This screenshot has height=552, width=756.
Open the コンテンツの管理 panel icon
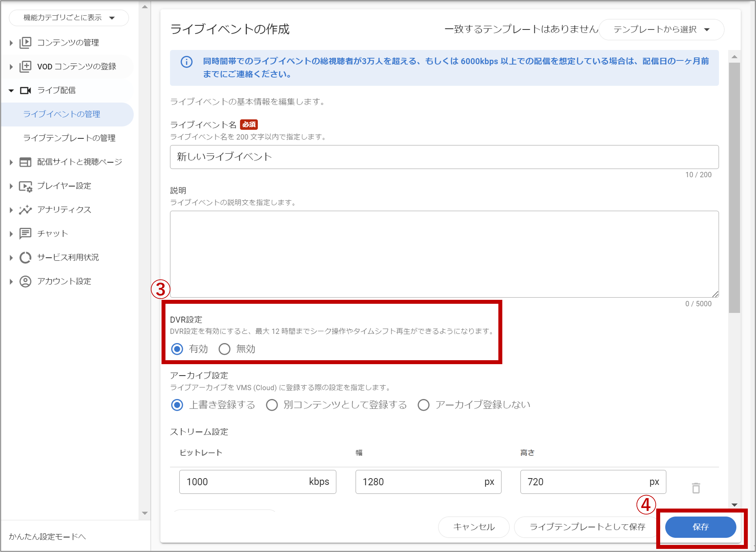click(25, 42)
